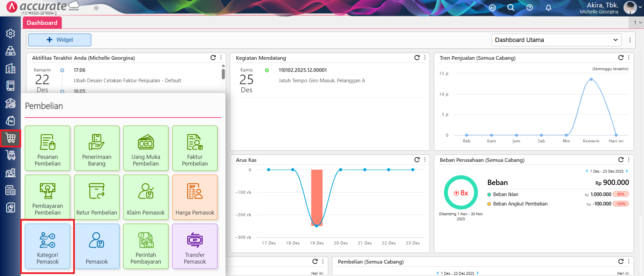Viewport: 644px width, 276px height.
Task: Open the tab counter dropdown at top right
Action: click(x=637, y=22)
